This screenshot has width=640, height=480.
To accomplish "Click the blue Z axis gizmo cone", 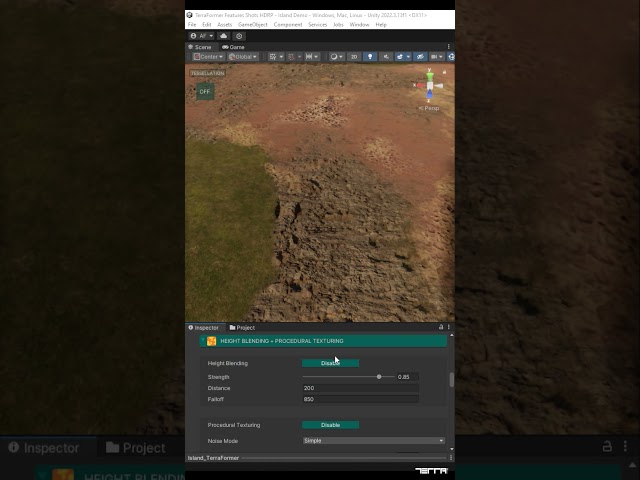I will coord(429,95).
